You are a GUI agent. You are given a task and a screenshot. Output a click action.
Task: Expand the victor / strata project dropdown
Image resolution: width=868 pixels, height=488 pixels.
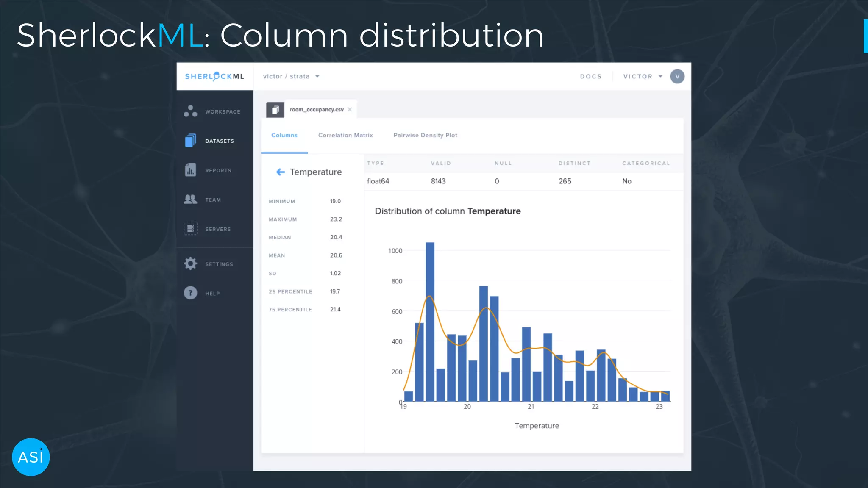point(291,76)
